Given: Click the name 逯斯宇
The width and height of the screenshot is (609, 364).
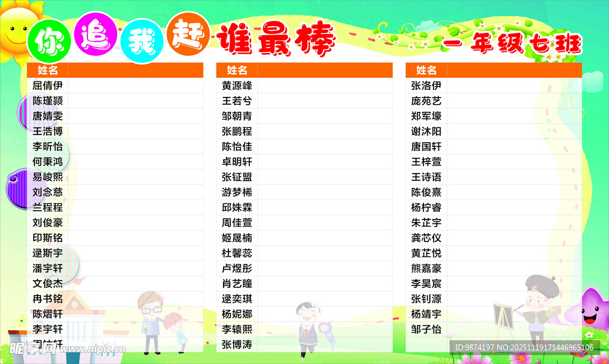Looking at the screenshot, I should (48, 253).
